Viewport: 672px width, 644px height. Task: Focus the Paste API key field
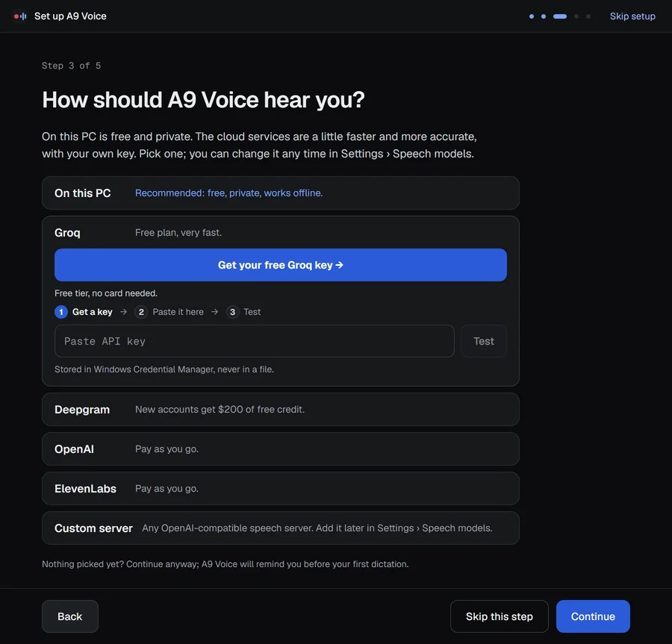pyautogui.click(x=255, y=341)
